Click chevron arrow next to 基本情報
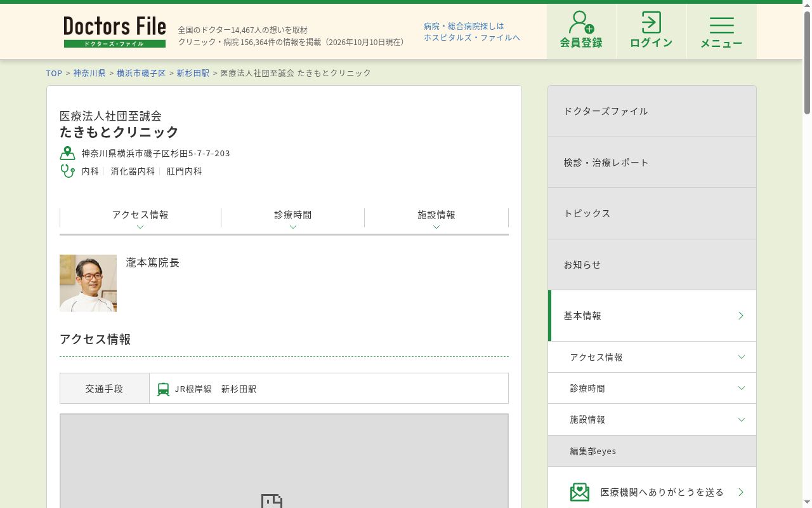 click(740, 316)
